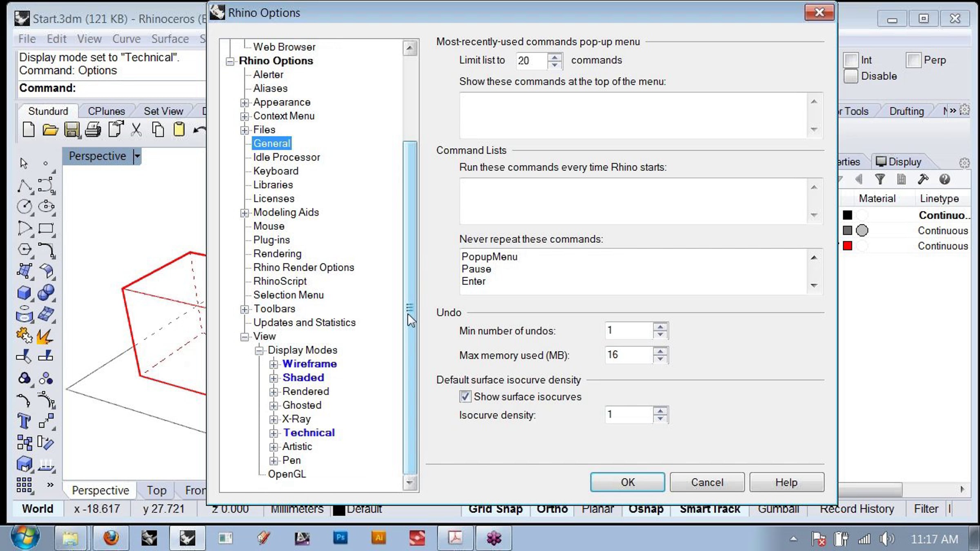Select the Text object tool
980x551 pixels.
(x=24, y=421)
